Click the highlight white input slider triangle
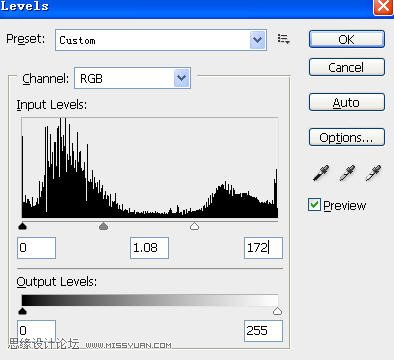 pyautogui.click(x=194, y=226)
